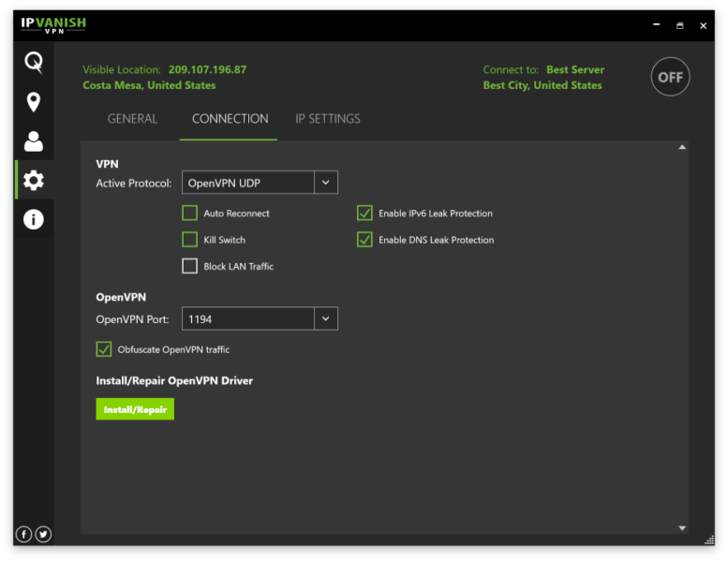Open the Facebook icon
The height and width of the screenshot is (562, 728).
tap(23, 534)
